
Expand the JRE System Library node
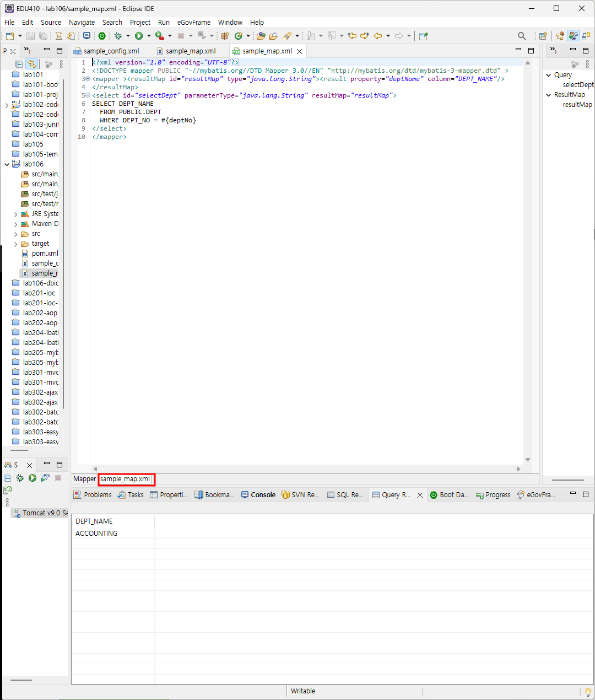click(x=15, y=214)
